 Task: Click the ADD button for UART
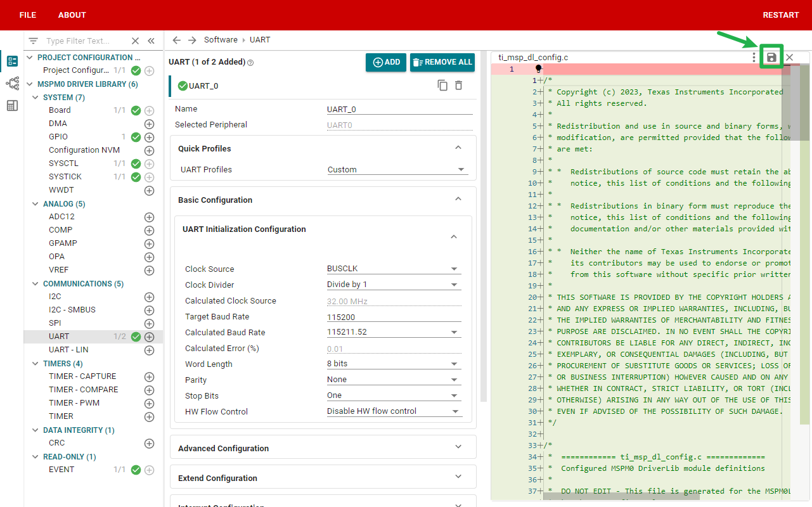(x=386, y=62)
